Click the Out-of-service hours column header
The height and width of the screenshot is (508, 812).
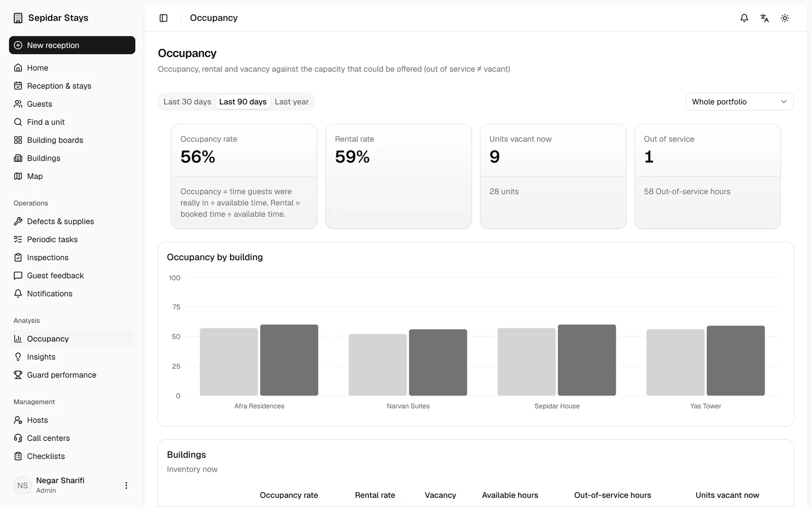[x=612, y=495]
